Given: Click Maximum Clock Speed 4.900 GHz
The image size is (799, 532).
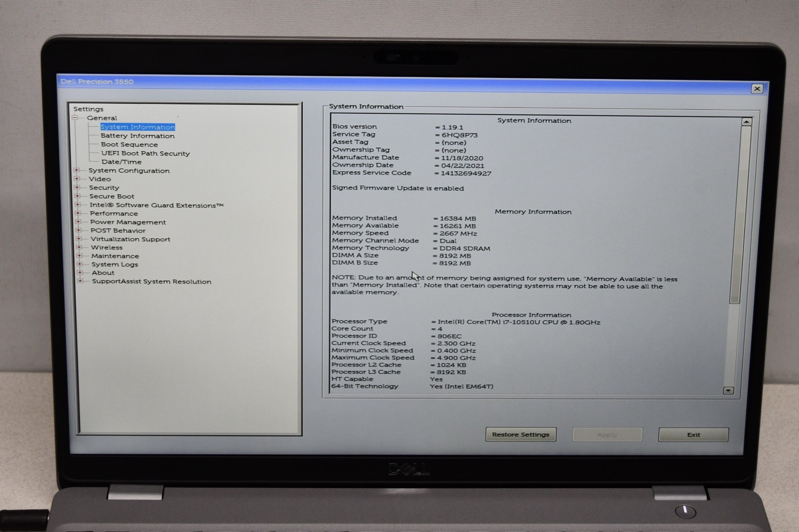Looking at the screenshot, I should point(456,358).
